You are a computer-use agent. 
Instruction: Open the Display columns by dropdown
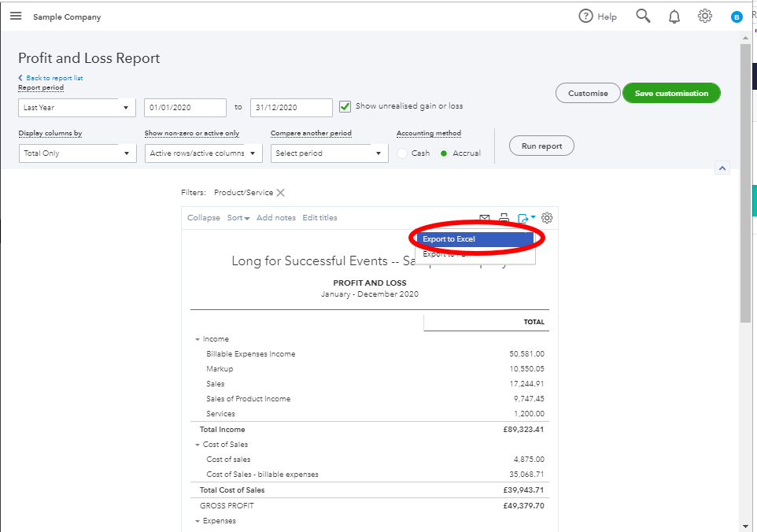coord(77,153)
